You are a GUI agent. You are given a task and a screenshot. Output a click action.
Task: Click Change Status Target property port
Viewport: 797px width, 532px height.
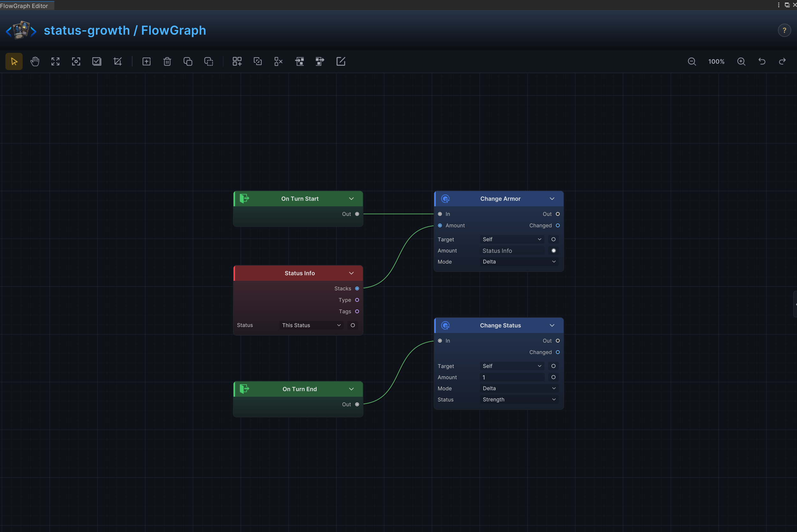(x=553, y=366)
